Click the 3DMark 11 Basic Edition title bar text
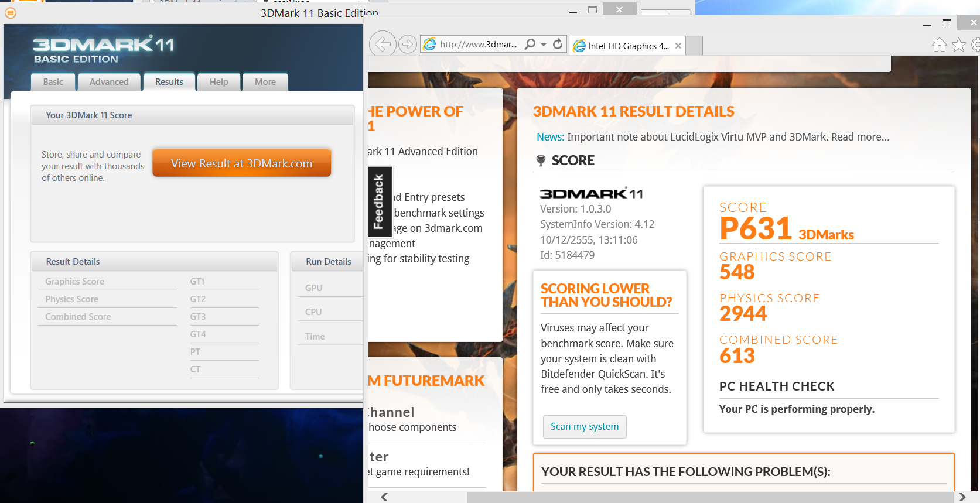Viewport: 980px width, 503px height. coord(319,13)
